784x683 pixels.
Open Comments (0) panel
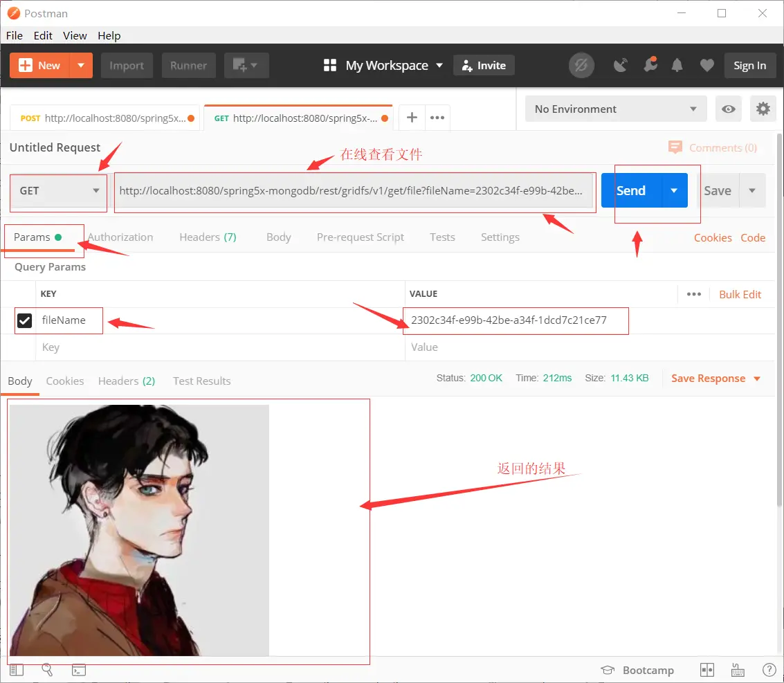point(713,147)
